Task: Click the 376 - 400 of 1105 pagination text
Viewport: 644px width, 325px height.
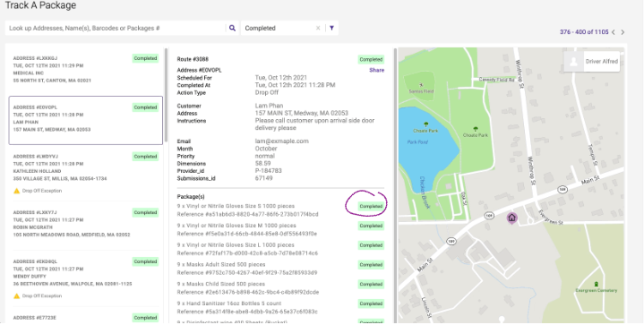Action: pyautogui.click(x=584, y=32)
